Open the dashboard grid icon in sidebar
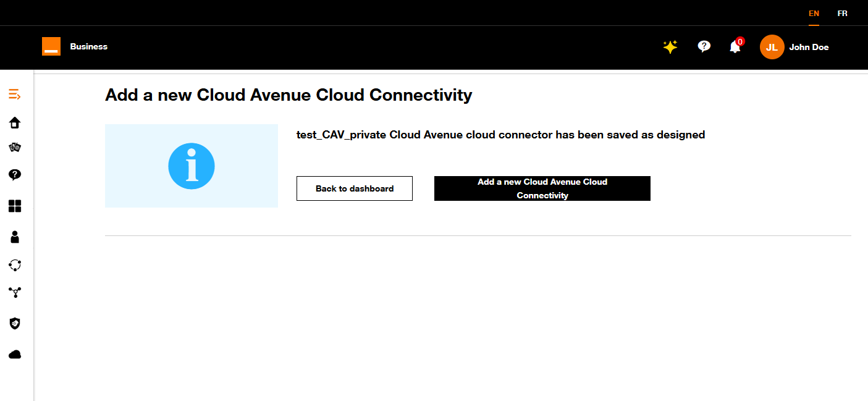 (x=15, y=206)
